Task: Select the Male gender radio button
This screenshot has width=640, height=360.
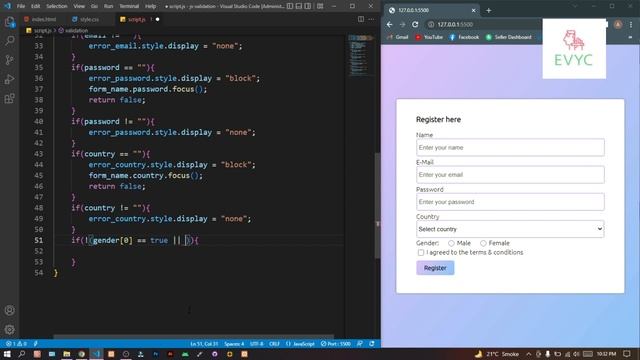Action: [x=451, y=243]
